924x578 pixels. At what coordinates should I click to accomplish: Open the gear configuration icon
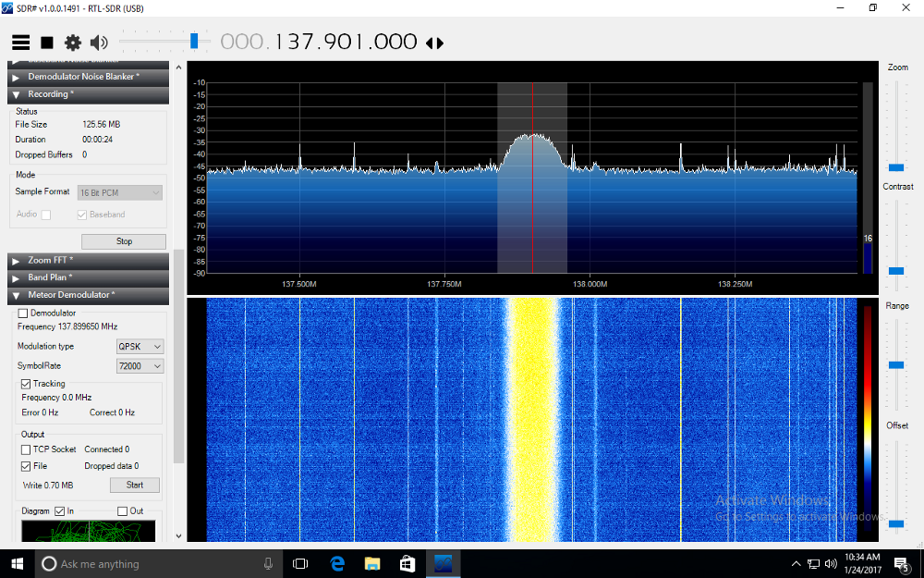point(73,43)
